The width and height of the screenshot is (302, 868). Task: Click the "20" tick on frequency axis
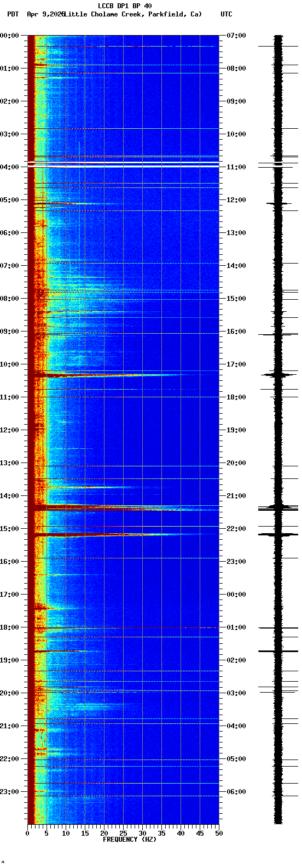point(104,834)
